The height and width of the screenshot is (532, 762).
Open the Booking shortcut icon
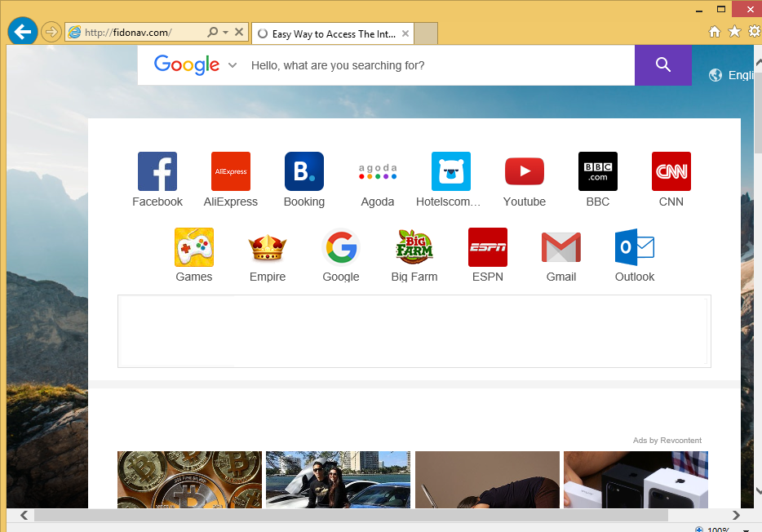[303, 171]
